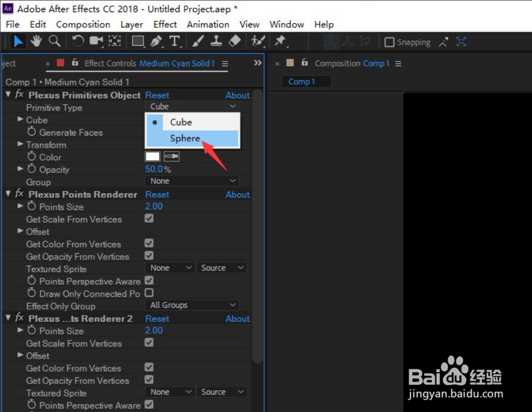This screenshot has height=412, width=532.
Task: Toggle fx switch for Plexus Primitives Object
Action: (x=19, y=94)
